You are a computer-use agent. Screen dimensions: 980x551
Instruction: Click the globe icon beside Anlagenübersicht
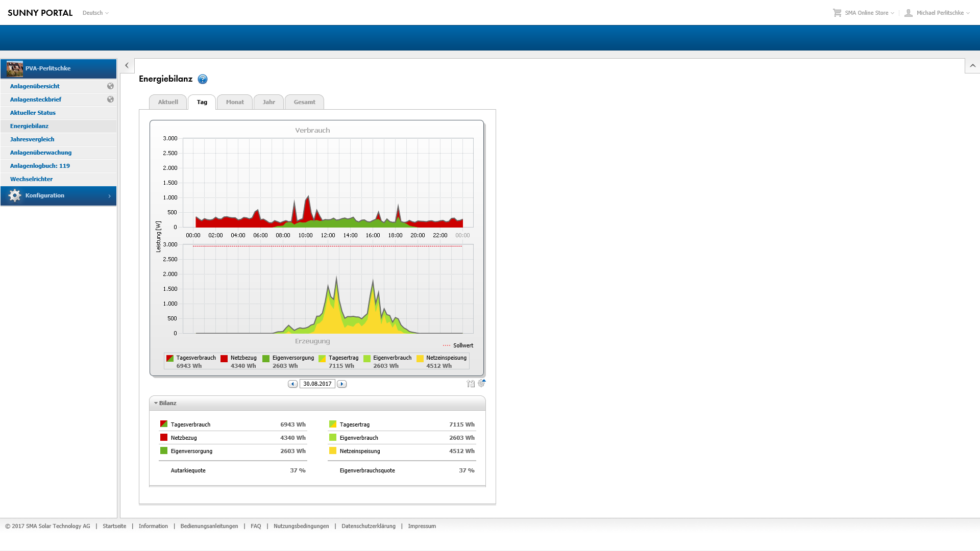(110, 86)
